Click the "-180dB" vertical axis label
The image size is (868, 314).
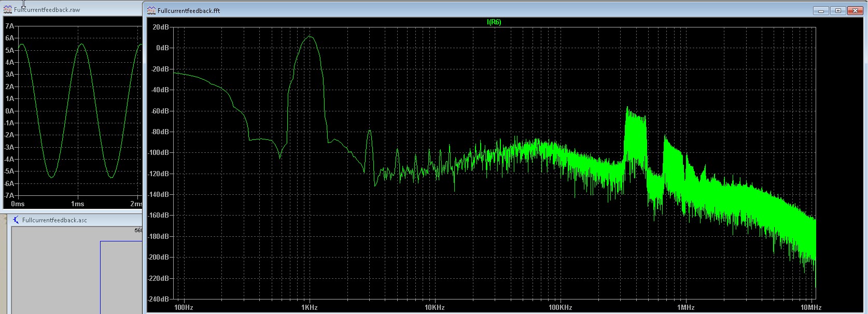(159, 236)
